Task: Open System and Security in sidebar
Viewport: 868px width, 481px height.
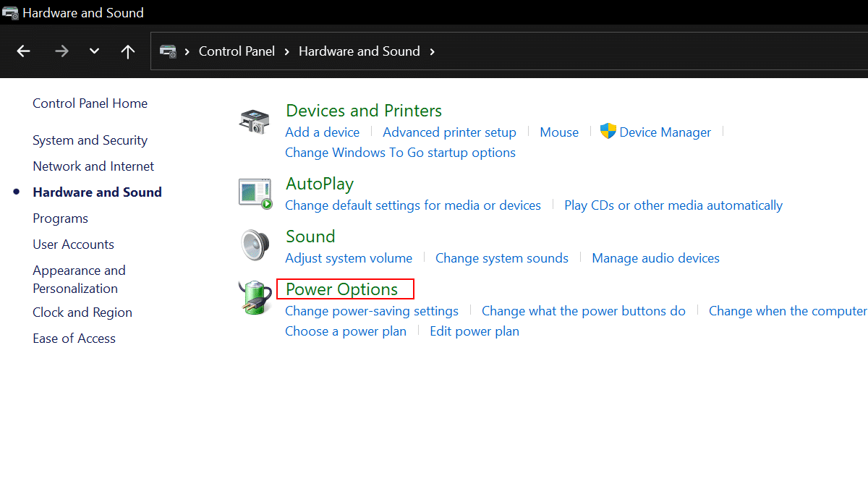Action: coord(90,140)
